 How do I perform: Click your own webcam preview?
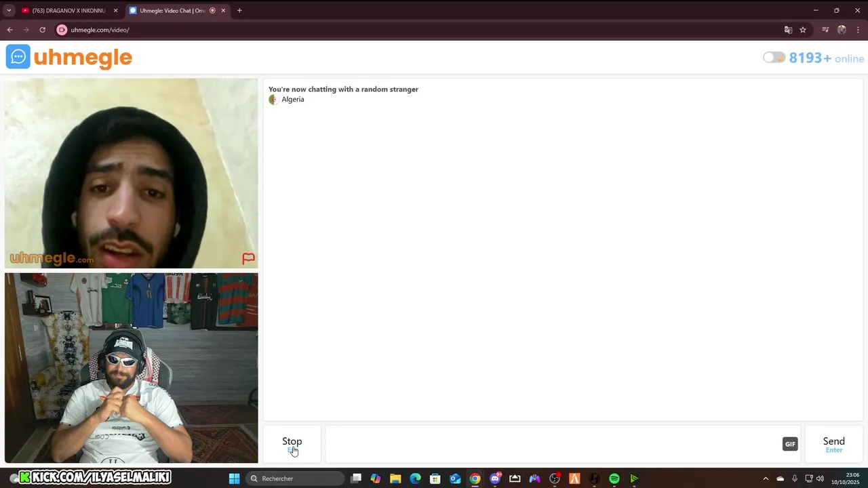[x=131, y=368]
